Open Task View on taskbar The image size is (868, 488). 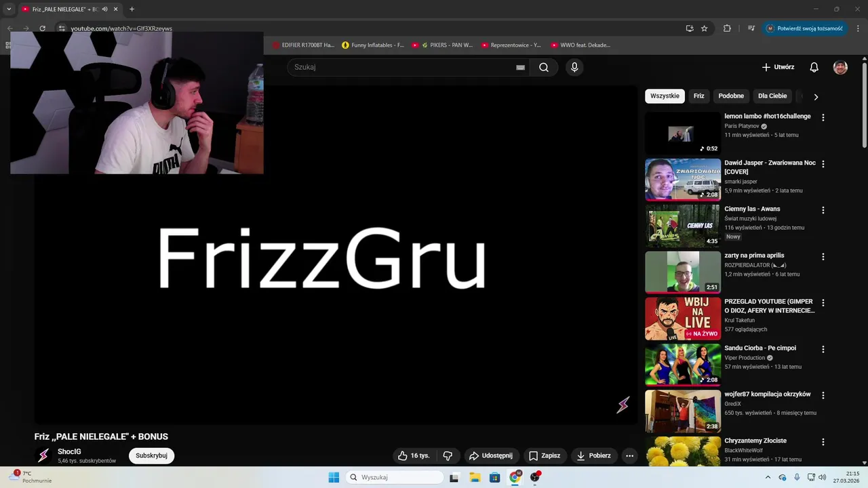(x=454, y=477)
